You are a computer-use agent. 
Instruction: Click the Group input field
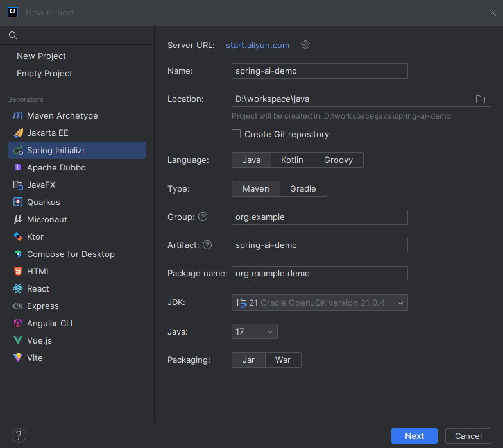[x=320, y=217]
